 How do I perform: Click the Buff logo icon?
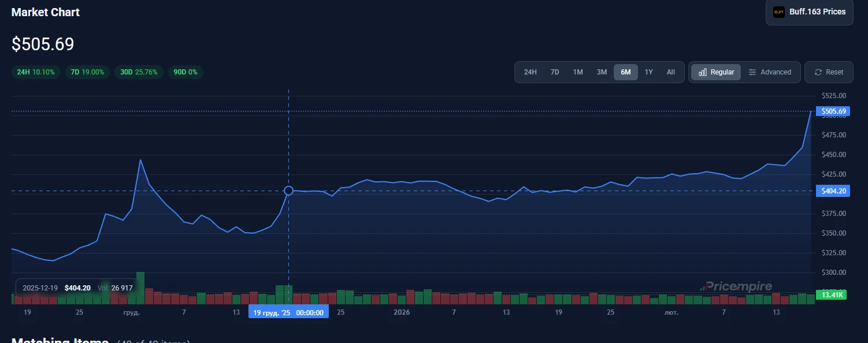(778, 12)
